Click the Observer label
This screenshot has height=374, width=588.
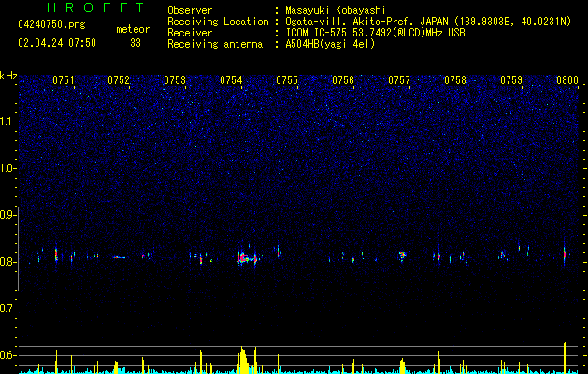coord(190,10)
